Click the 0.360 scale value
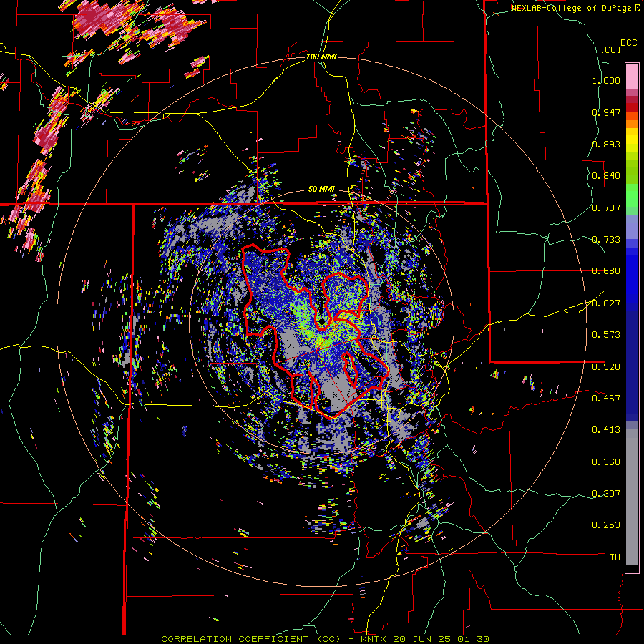Viewport: 644px width, 644px height. pos(606,462)
